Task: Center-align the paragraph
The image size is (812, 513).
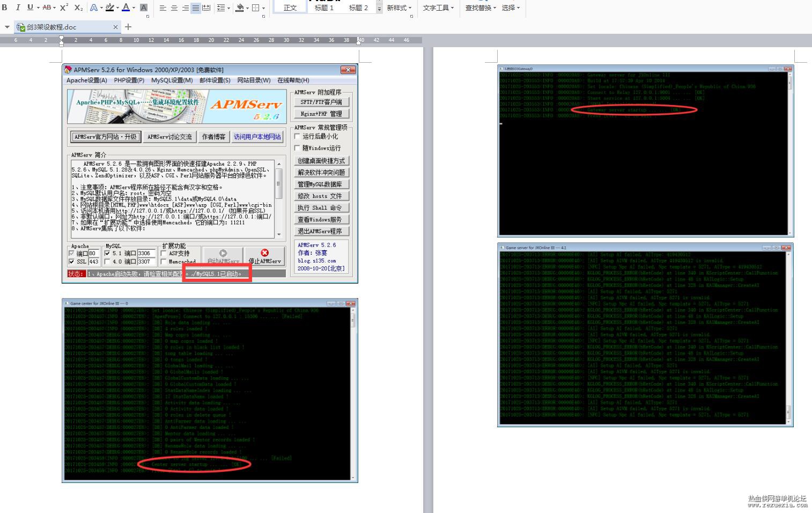Action: [x=174, y=8]
